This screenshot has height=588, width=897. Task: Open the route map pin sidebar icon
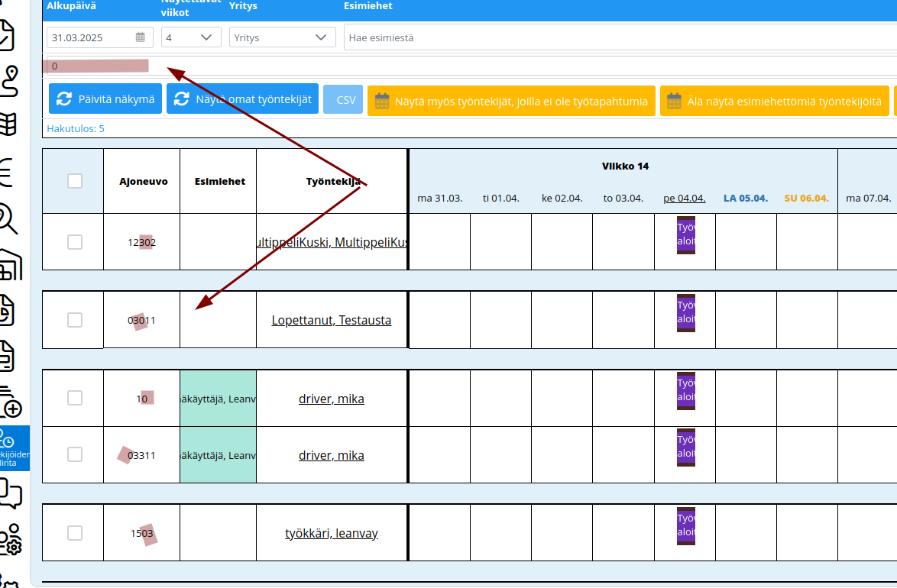pyautogui.click(x=9, y=81)
